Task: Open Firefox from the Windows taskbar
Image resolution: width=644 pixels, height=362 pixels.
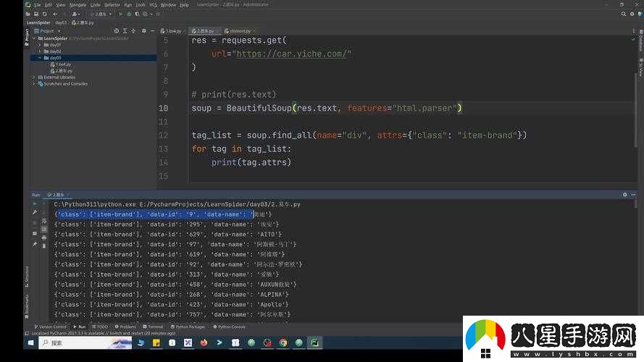Action: click(x=204, y=342)
